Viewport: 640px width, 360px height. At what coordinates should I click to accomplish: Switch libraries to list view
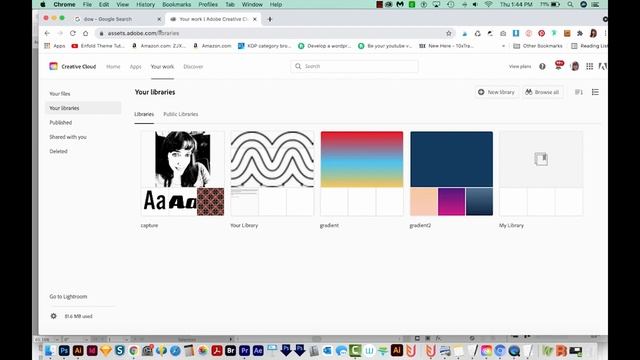pos(595,92)
